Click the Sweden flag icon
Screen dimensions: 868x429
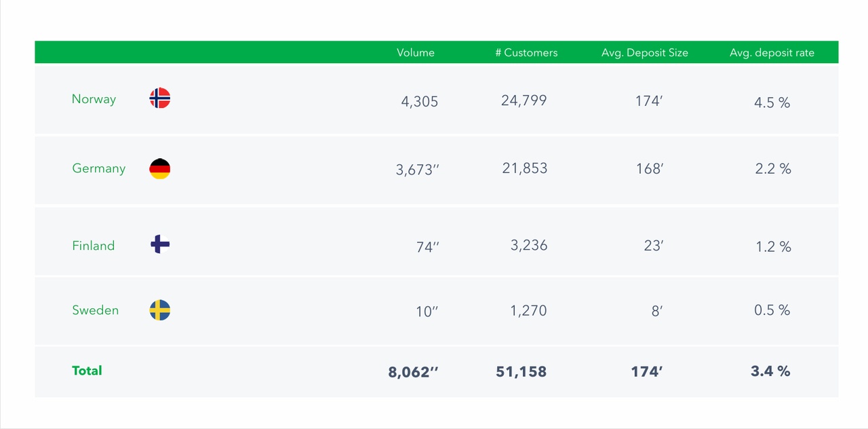(160, 310)
